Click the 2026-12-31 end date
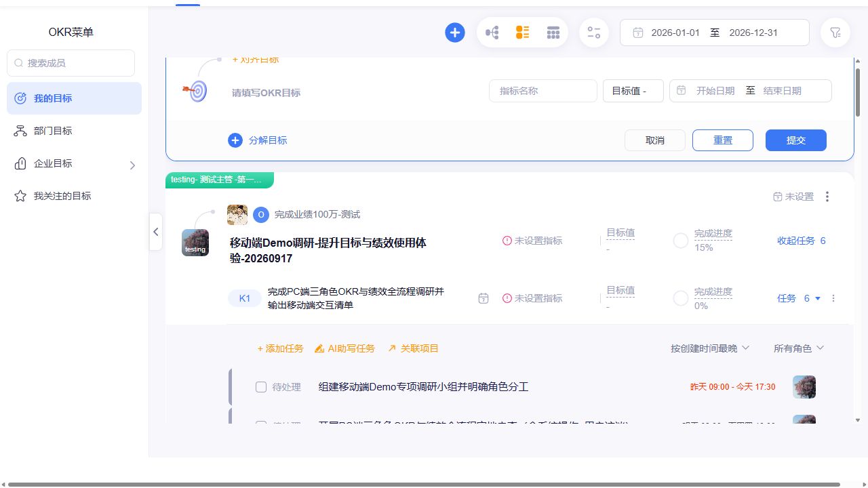868x488 pixels. click(753, 33)
